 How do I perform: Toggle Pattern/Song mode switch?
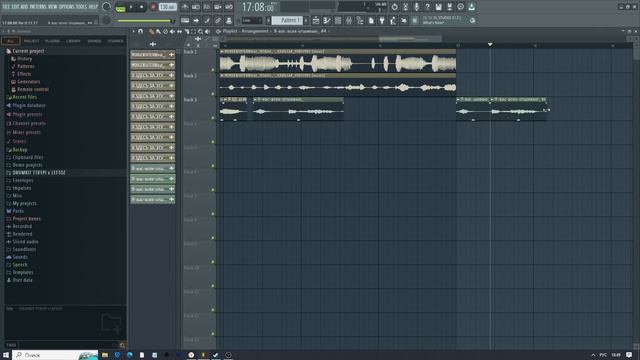[121, 7]
